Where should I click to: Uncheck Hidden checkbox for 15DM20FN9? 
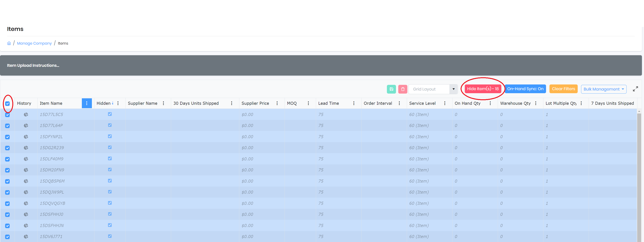coord(110,170)
